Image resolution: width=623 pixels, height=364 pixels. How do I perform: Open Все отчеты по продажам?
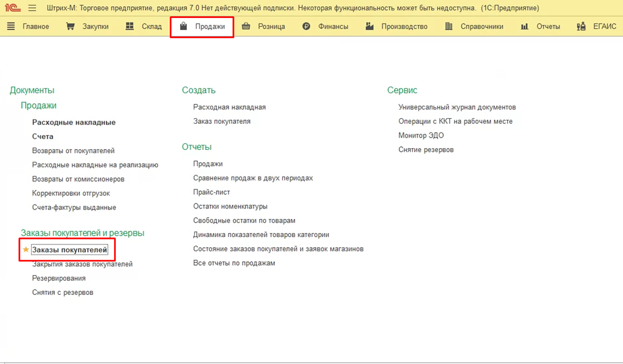pyautogui.click(x=234, y=263)
